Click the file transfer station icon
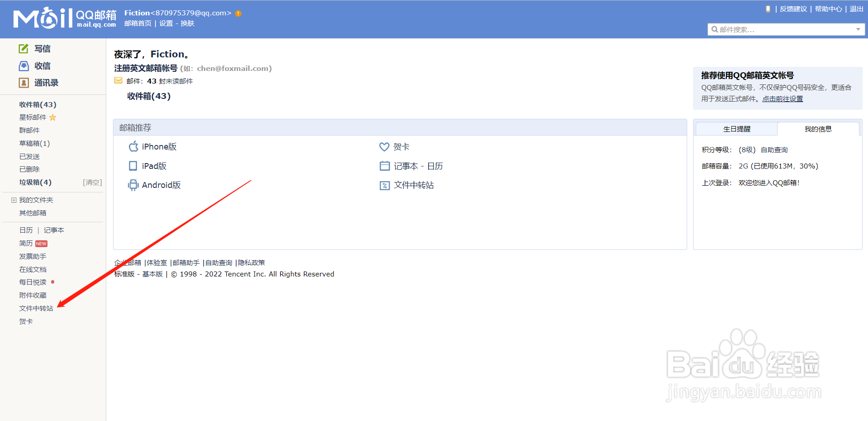The height and width of the screenshot is (421, 868). [385, 185]
